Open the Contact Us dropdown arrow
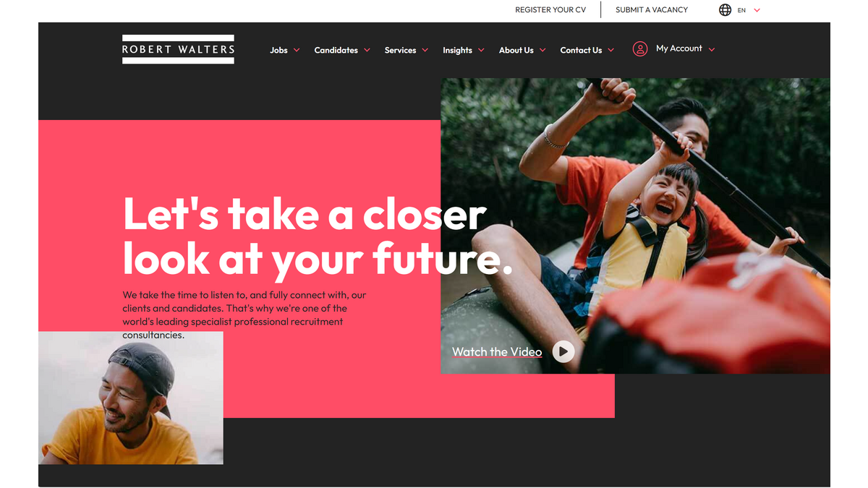This screenshot has width=868, height=488. (x=610, y=51)
